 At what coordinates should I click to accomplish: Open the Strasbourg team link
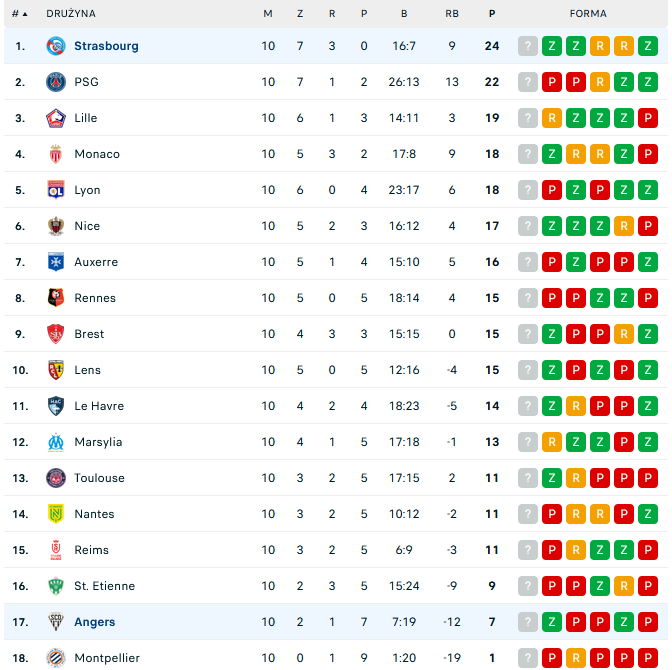[106, 46]
